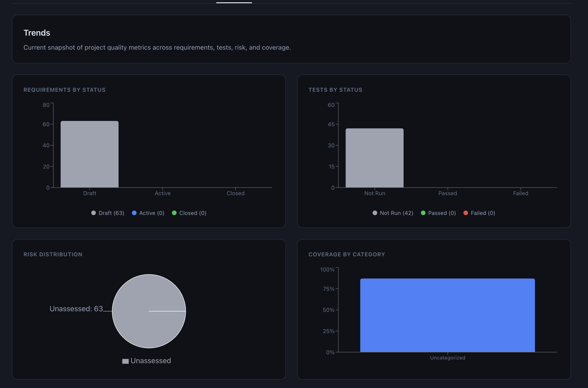Select the Not Run bar in Tests chart
This screenshot has width=588, height=388.
[x=374, y=158]
